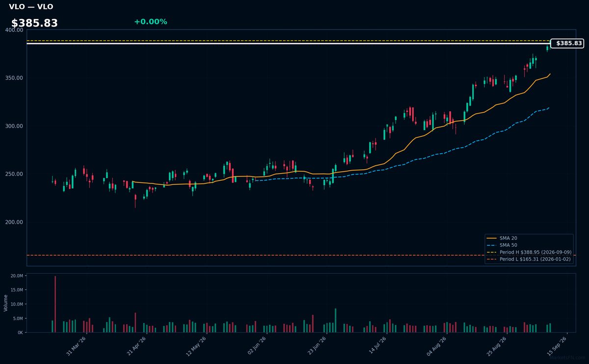Screen dimensions: 589x364
Task: Click the 300.00 y-axis label
Action: coord(14,126)
